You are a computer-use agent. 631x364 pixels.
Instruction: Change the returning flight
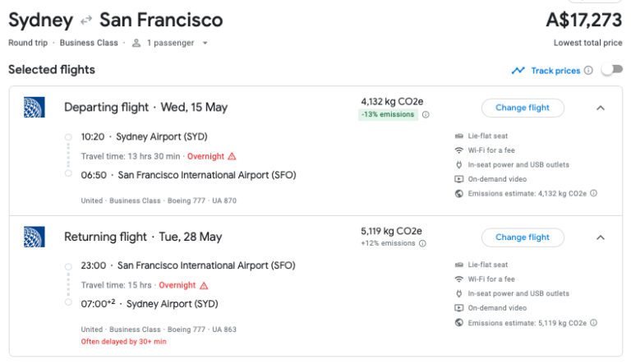pos(523,237)
